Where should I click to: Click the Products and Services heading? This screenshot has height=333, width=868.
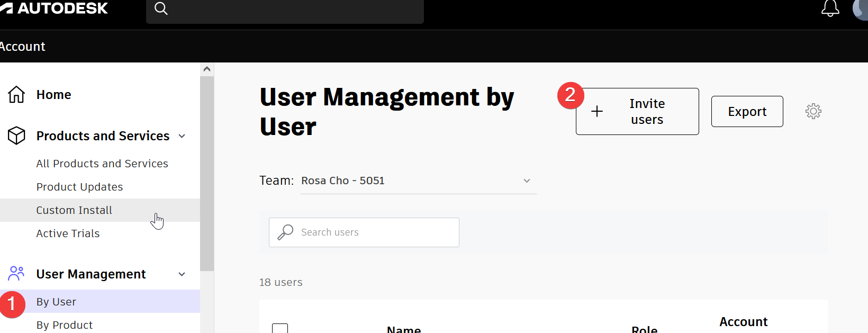103,136
